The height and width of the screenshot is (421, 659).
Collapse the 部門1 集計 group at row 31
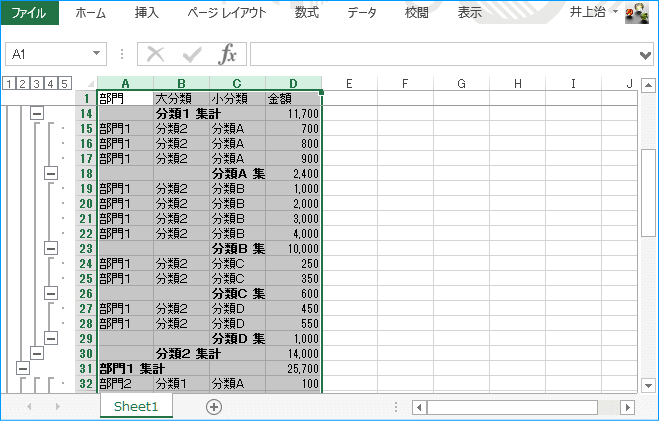pyautogui.click(x=23, y=368)
